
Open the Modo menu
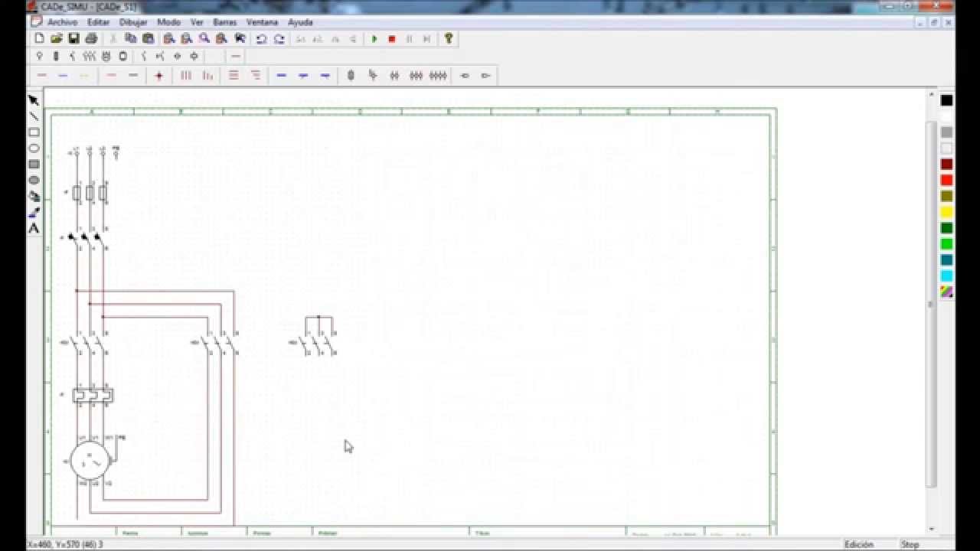[x=168, y=22]
